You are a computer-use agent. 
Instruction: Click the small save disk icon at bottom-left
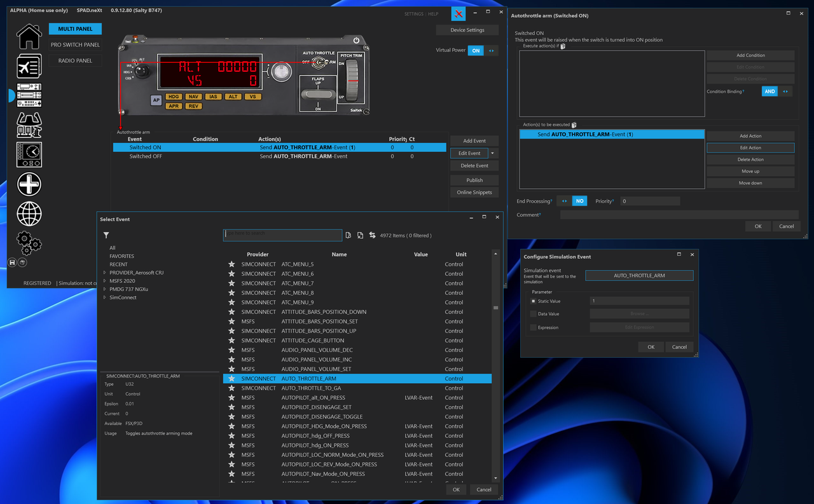pos(12,262)
